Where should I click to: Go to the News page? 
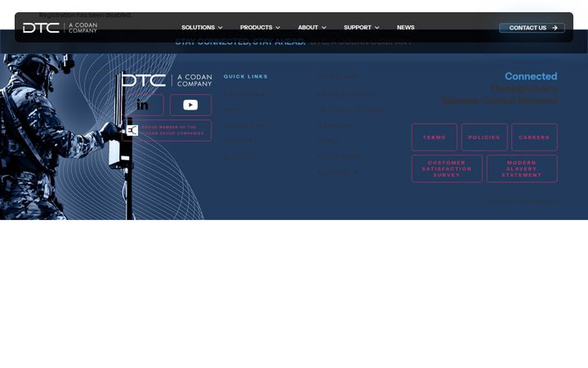[x=406, y=28]
